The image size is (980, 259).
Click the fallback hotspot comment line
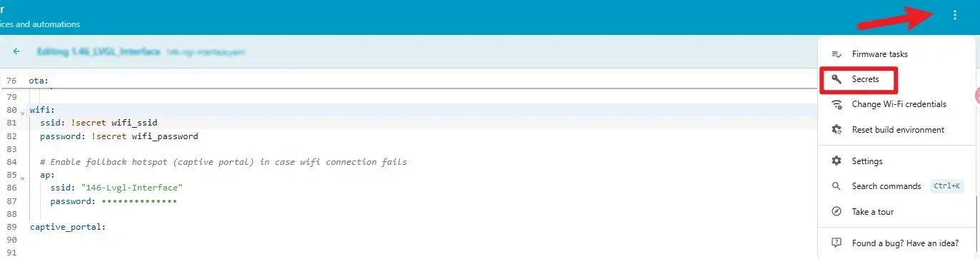click(223, 162)
